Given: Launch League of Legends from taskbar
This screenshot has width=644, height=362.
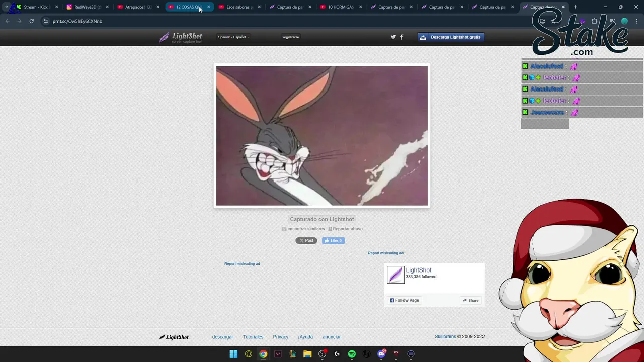Looking at the screenshot, I should 293,354.
